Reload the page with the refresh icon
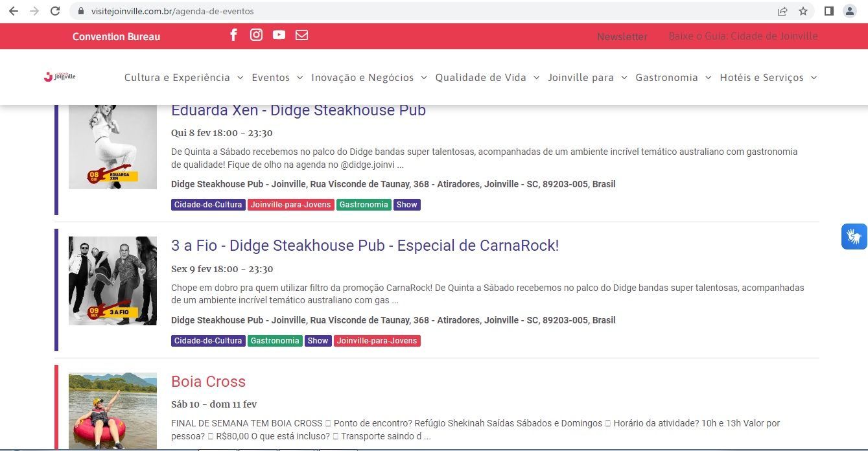The image size is (868, 451). [x=55, y=11]
